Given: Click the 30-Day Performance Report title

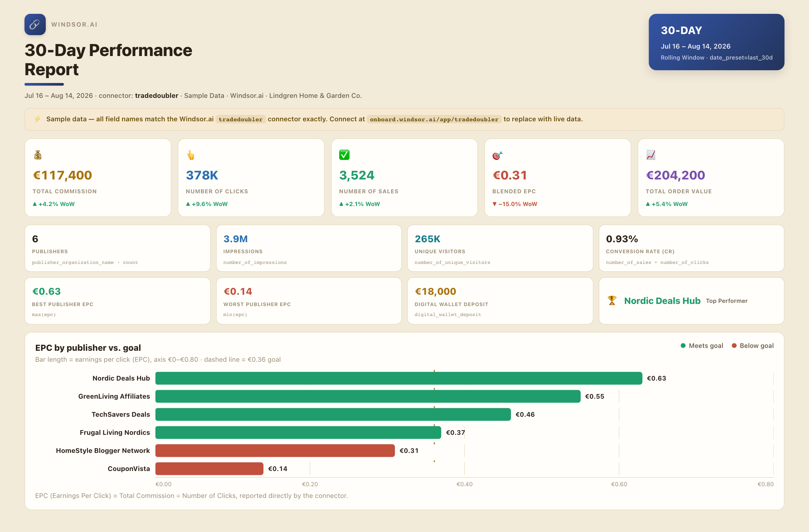Looking at the screenshot, I should 108,60.
